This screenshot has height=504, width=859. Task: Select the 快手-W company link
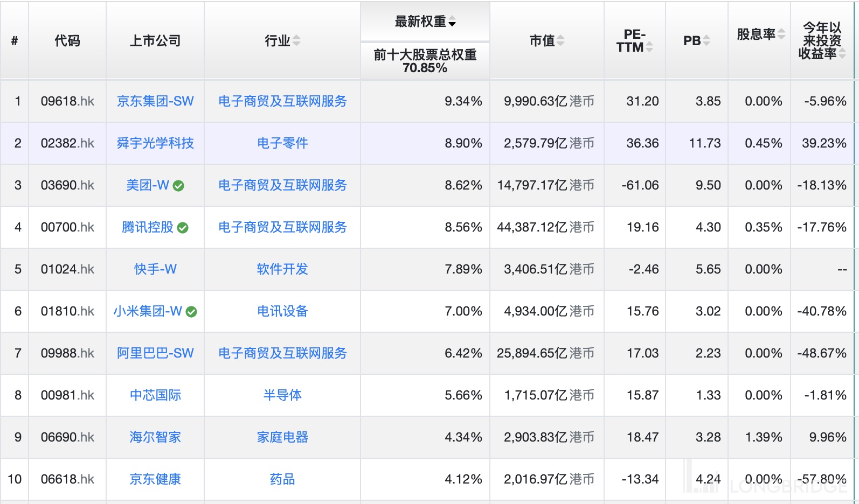[155, 269]
